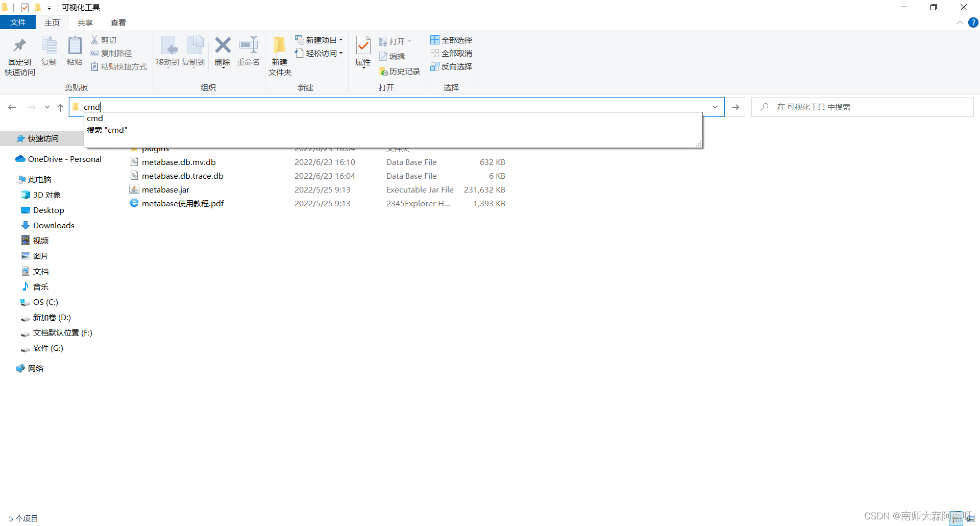The height and width of the screenshot is (526, 980).
Task: Click History (历史记录) ribbon item
Action: point(400,71)
